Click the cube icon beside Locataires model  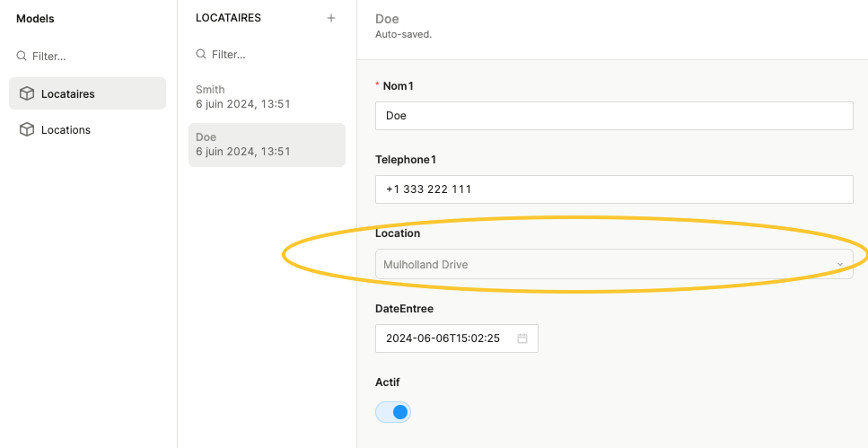pyautogui.click(x=27, y=94)
